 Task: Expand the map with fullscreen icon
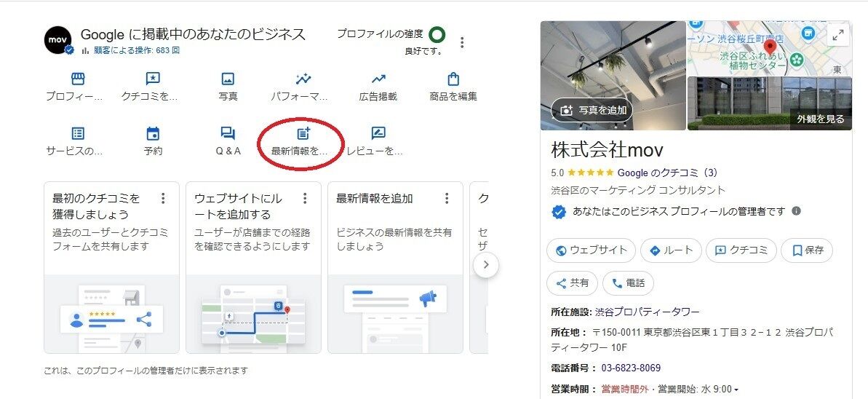[838, 36]
